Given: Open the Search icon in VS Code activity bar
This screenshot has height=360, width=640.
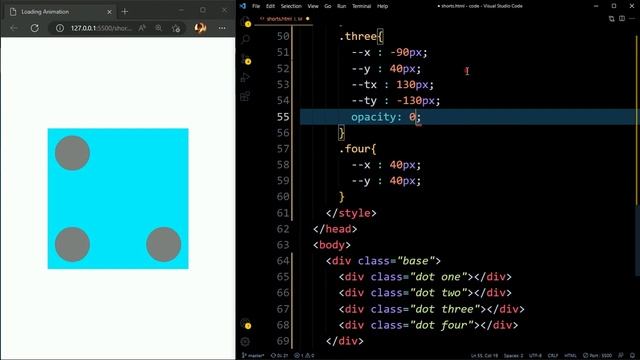Looking at the screenshot, I should click(245, 39).
